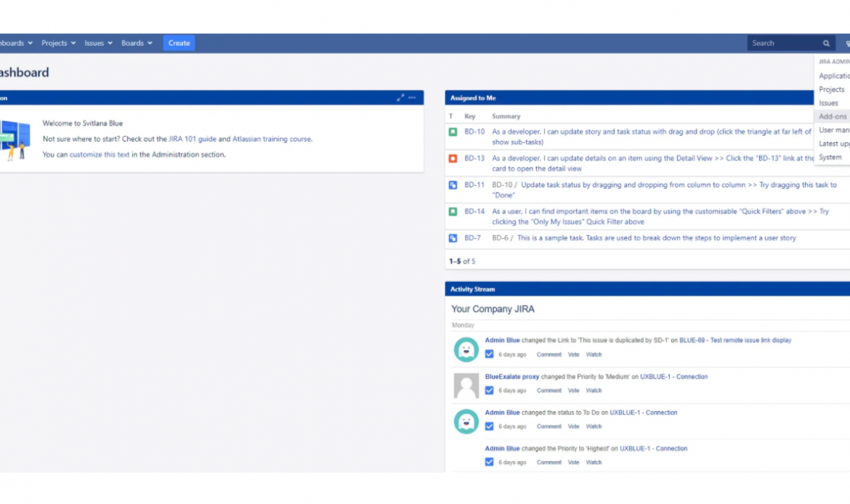Screen dimensions: 850x504
Task: Open the Atlassian training course link
Action: click(272, 139)
